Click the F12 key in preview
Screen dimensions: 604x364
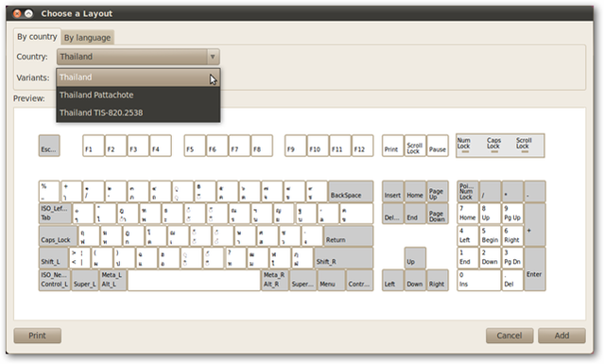[362, 146]
